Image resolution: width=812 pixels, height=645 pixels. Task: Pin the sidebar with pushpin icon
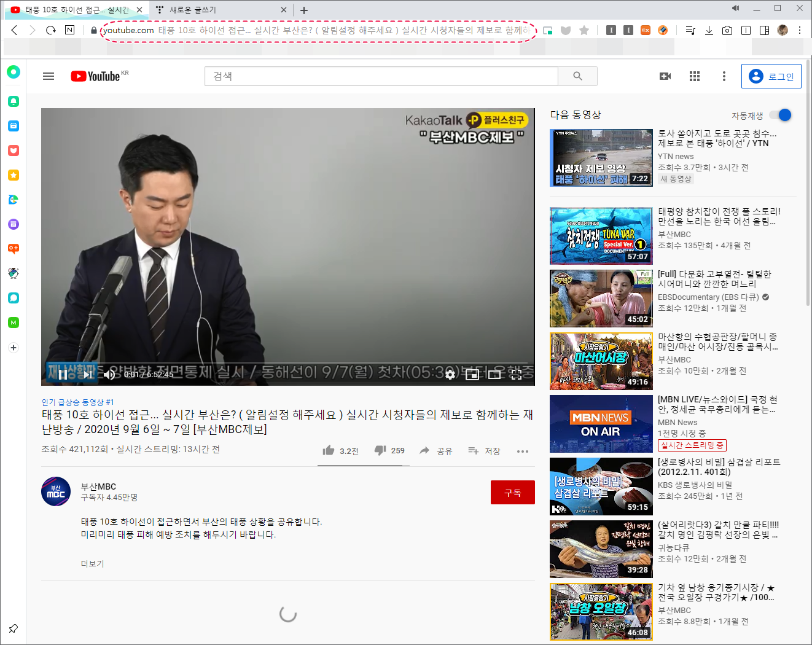(13, 628)
